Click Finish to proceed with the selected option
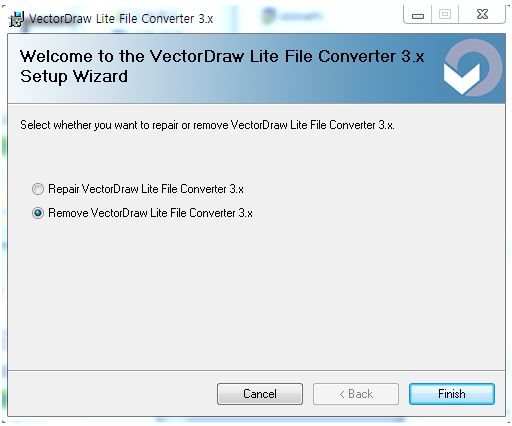512x426 pixels. [452, 394]
